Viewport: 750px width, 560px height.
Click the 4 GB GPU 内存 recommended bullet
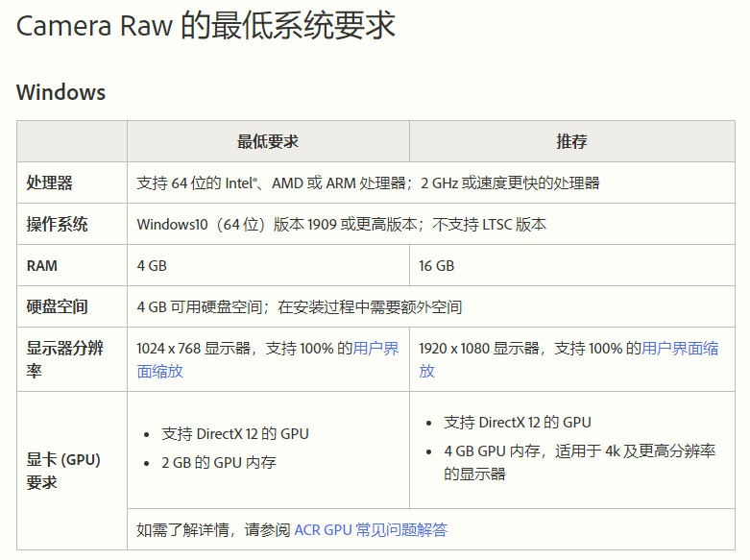(580, 462)
